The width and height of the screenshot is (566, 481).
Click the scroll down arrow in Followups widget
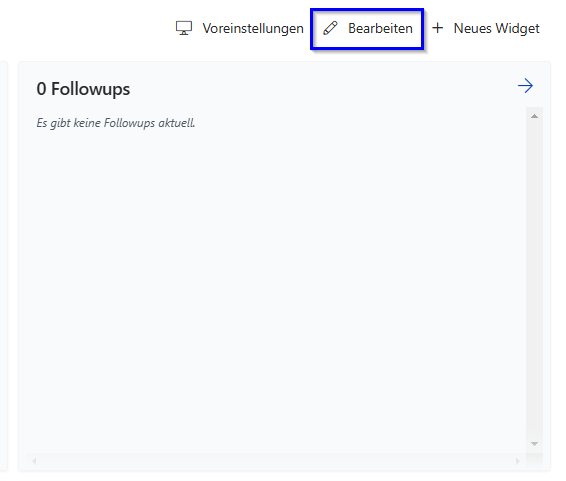535,444
